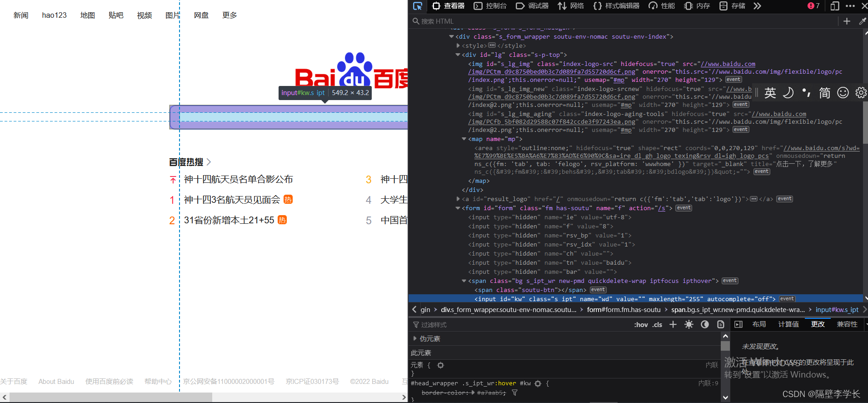Open hot search 神十四3名航天员见面会
This screenshot has width=868, height=403.
click(232, 200)
